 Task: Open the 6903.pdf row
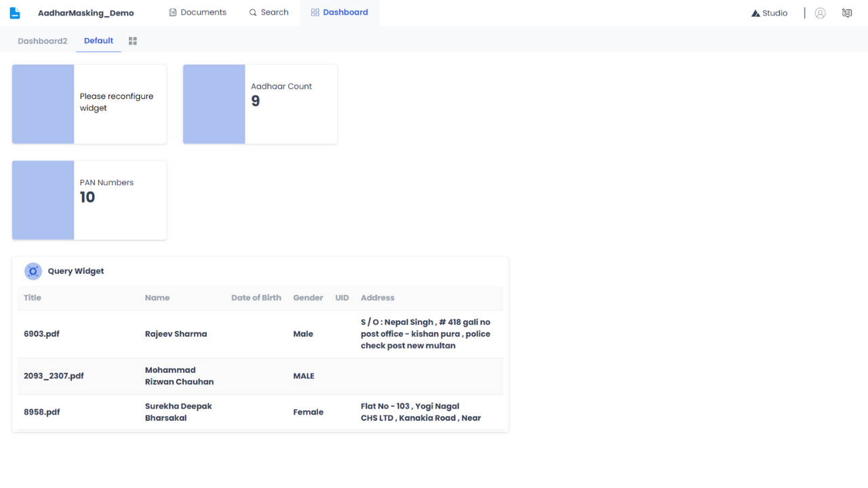pyautogui.click(x=260, y=334)
